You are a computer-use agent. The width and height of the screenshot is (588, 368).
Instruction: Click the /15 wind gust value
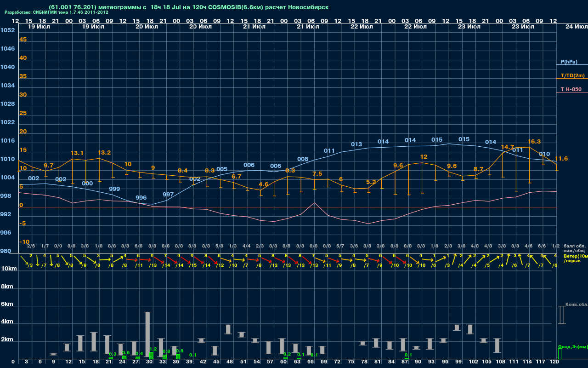tap(193, 265)
